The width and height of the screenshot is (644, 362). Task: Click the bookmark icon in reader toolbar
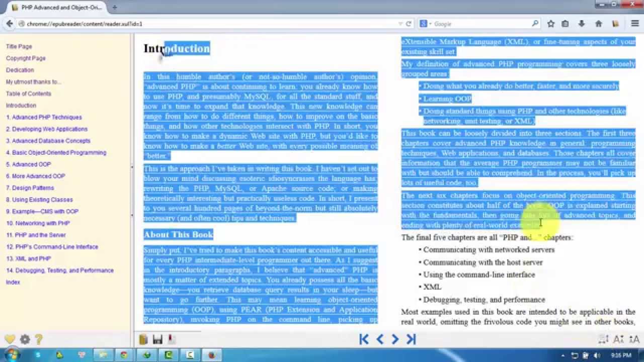coord(171,339)
